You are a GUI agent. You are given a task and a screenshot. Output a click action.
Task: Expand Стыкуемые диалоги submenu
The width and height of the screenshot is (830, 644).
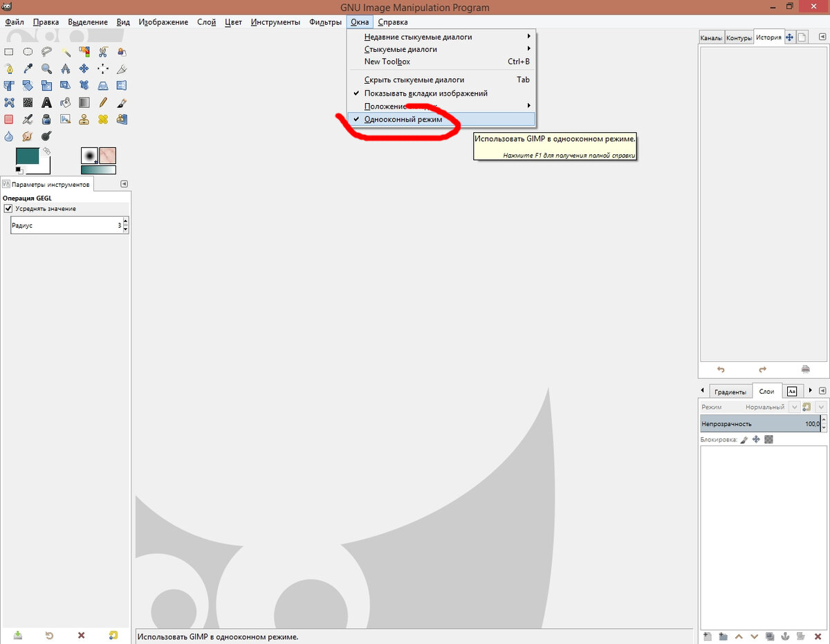[x=441, y=49]
